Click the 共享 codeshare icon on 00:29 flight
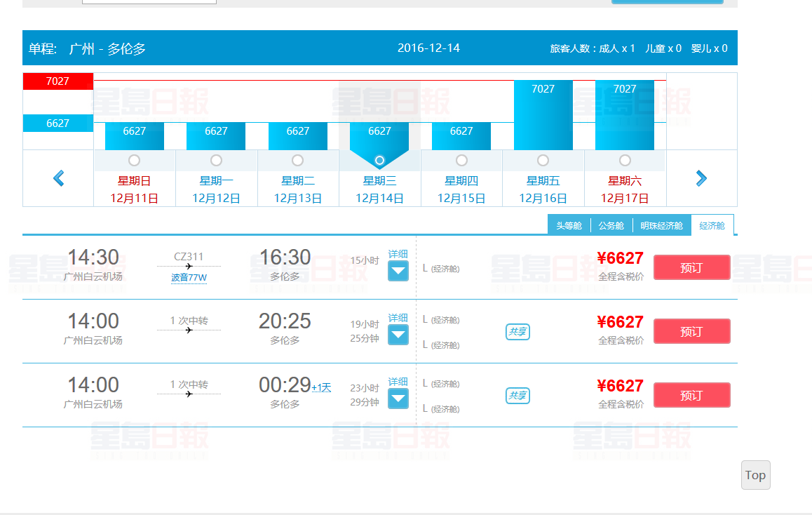Image resolution: width=812 pixels, height=515 pixels. [x=517, y=396]
